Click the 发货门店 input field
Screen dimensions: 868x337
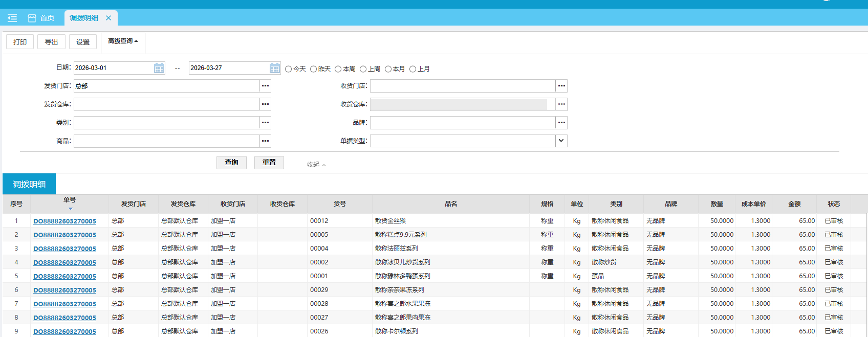166,86
